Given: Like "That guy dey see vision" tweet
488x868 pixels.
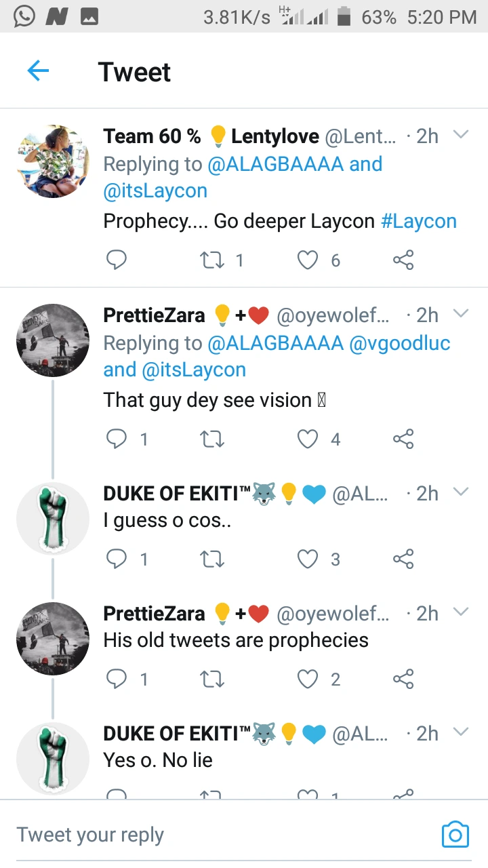Looking at the screenshot, I should point(308,439).
